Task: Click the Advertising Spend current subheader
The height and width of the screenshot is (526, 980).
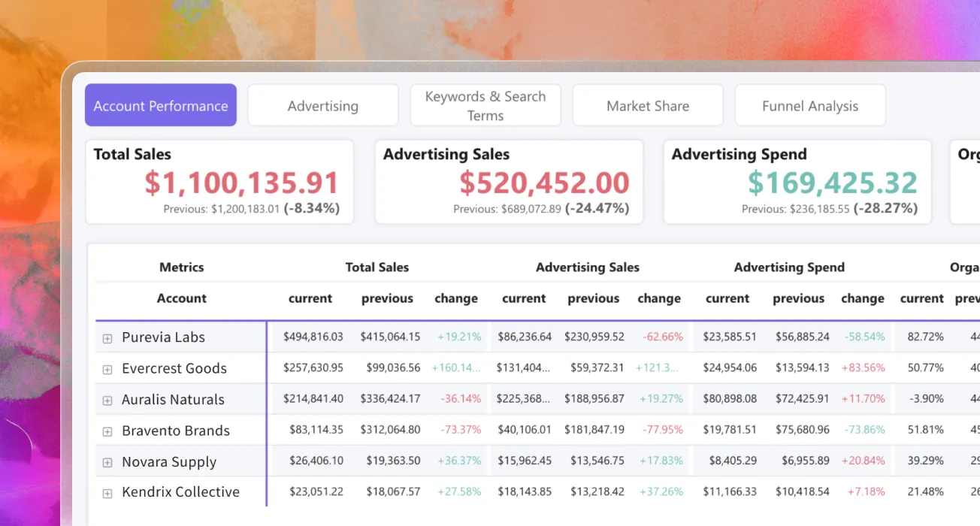Action: (x=727, y=298)
